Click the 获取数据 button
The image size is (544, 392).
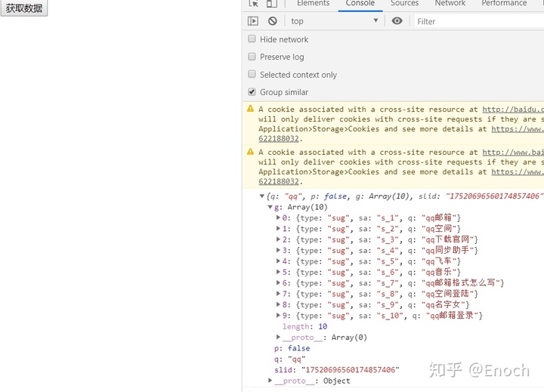[x=24, y=8]
